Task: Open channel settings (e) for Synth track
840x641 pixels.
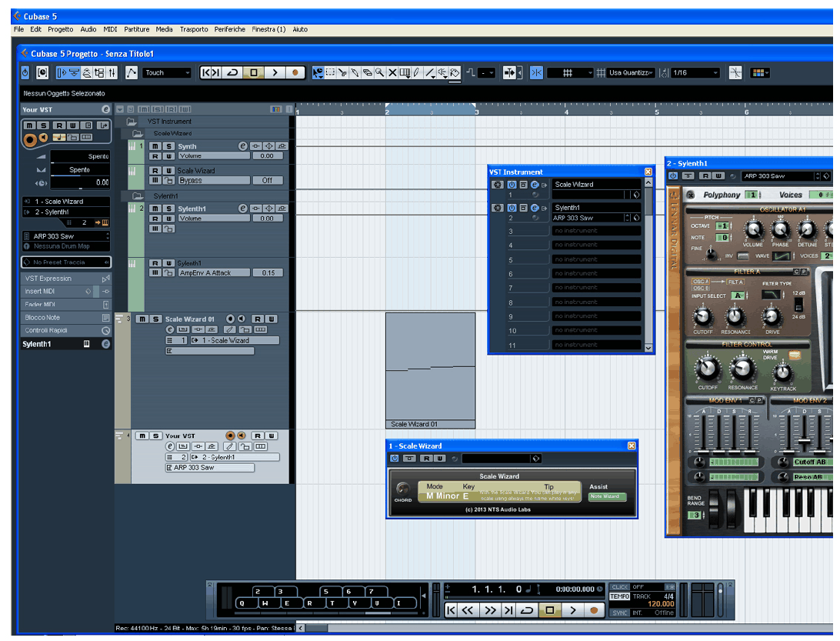Action: (243, 146)
